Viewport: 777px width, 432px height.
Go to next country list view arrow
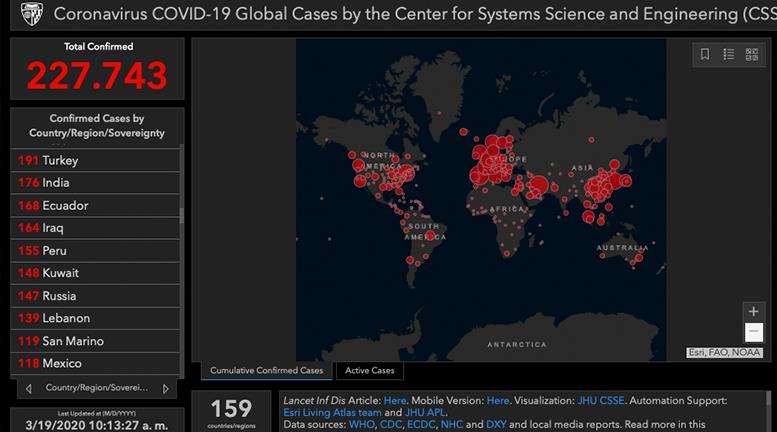point(166,389)
